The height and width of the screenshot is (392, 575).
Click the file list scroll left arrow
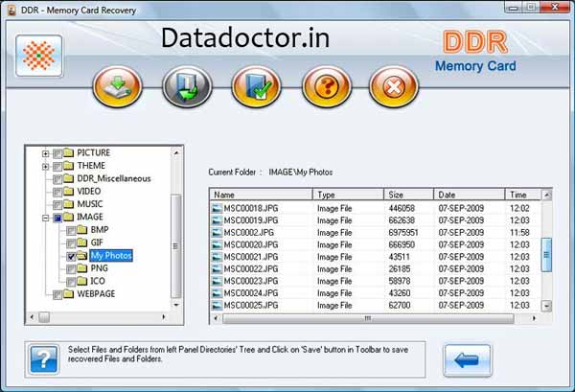click(216, 318)
